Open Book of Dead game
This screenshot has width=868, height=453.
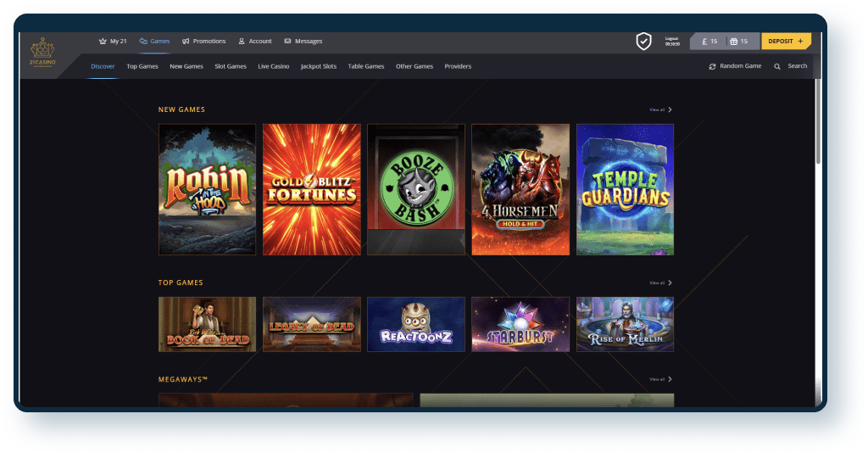(207, 324)
